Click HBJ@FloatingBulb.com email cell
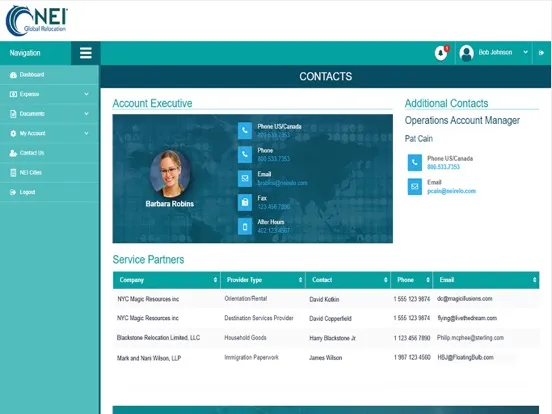Viewport: 552px width, 414px height. pyautogui.click(x=465, y=357)
